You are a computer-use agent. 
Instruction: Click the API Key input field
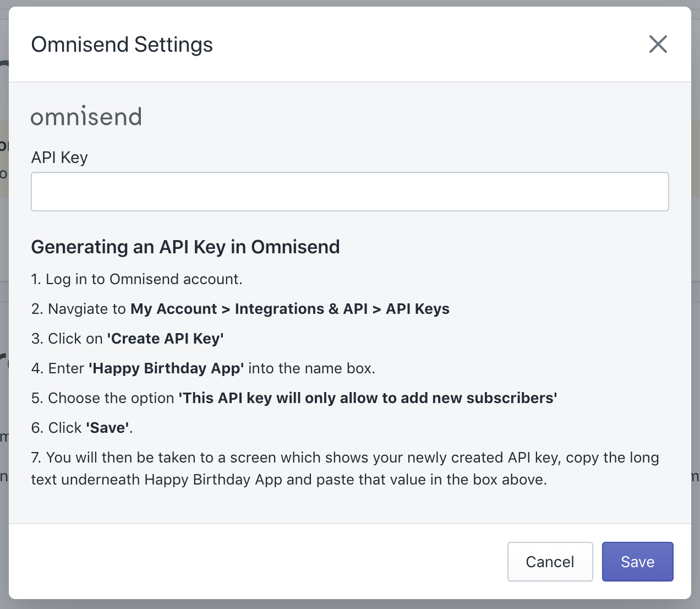pos(349,192)
